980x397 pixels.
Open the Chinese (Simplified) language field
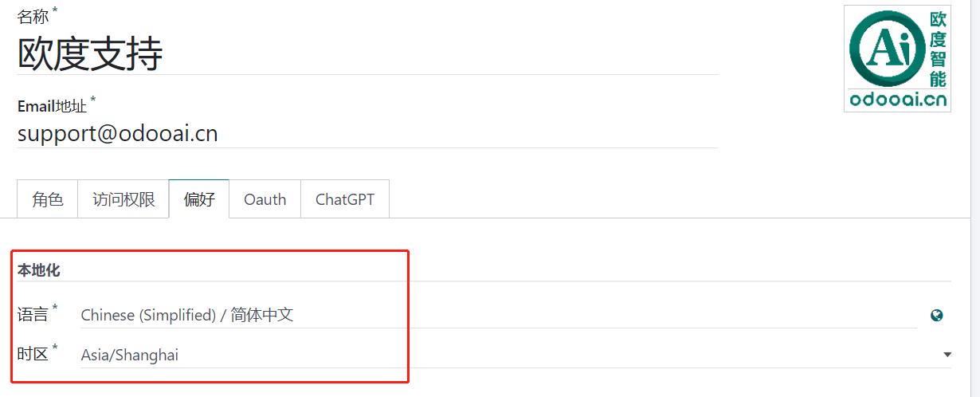click(x=499, y=315)
